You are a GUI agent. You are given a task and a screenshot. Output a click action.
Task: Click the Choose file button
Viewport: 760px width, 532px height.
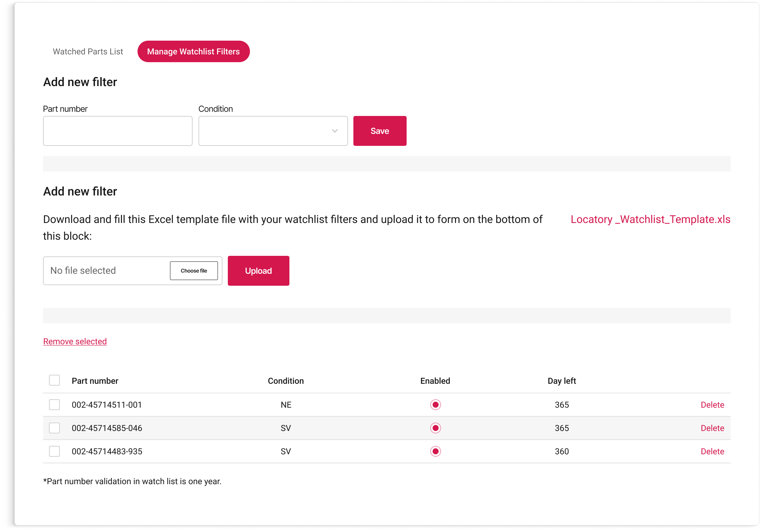(194, 270)
